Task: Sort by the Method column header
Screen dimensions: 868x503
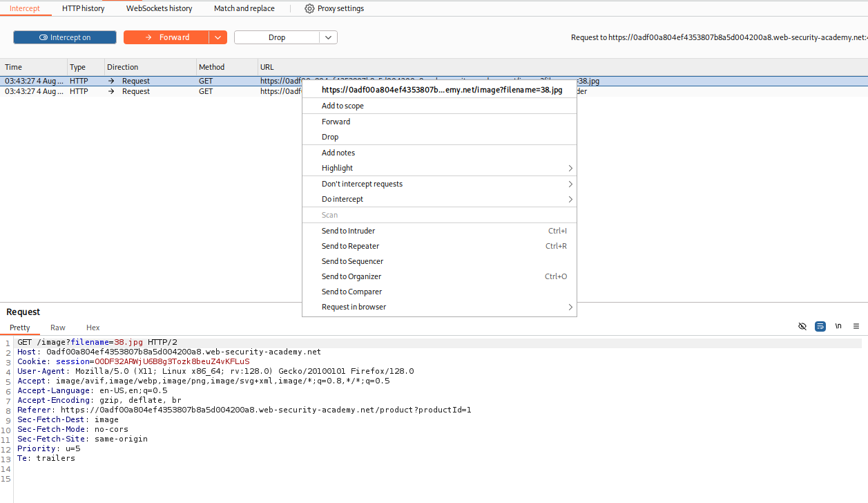Action: tap(226, 67)
